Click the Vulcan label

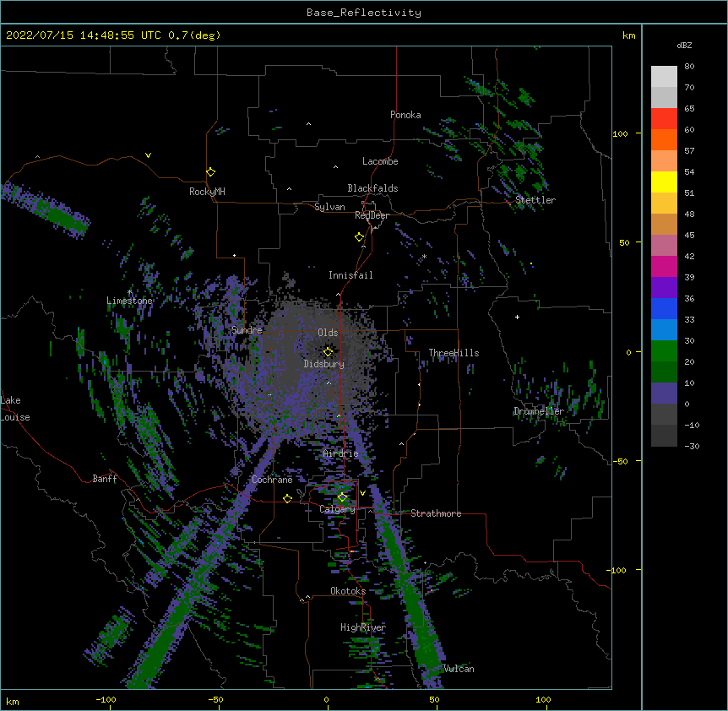(459, 669)
